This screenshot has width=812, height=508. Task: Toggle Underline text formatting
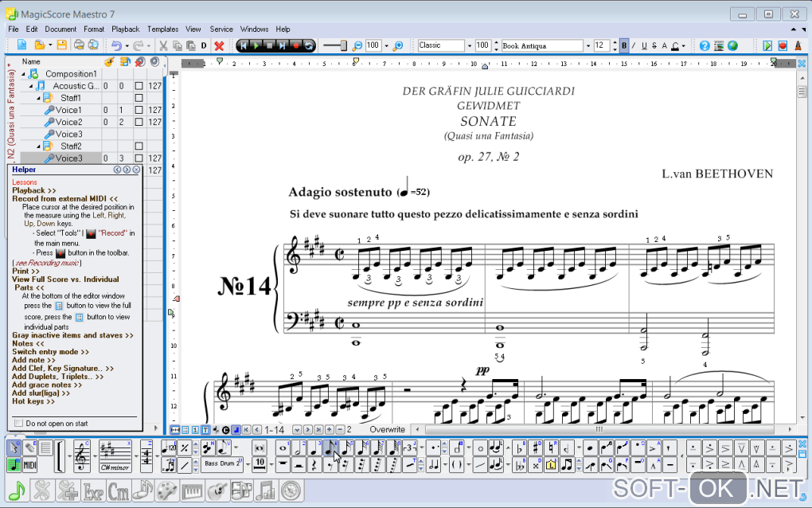click(644, 45)
